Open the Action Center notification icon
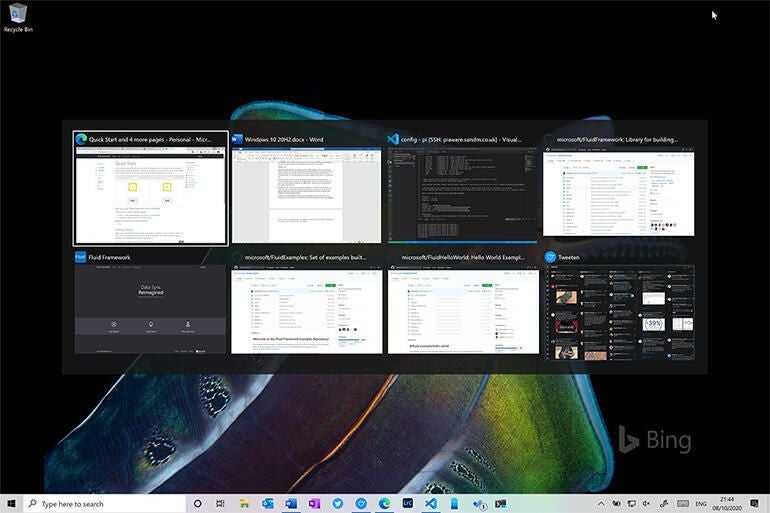Image resolution: width=770 pixels, height=513 pixels. (x=755, y=504)
